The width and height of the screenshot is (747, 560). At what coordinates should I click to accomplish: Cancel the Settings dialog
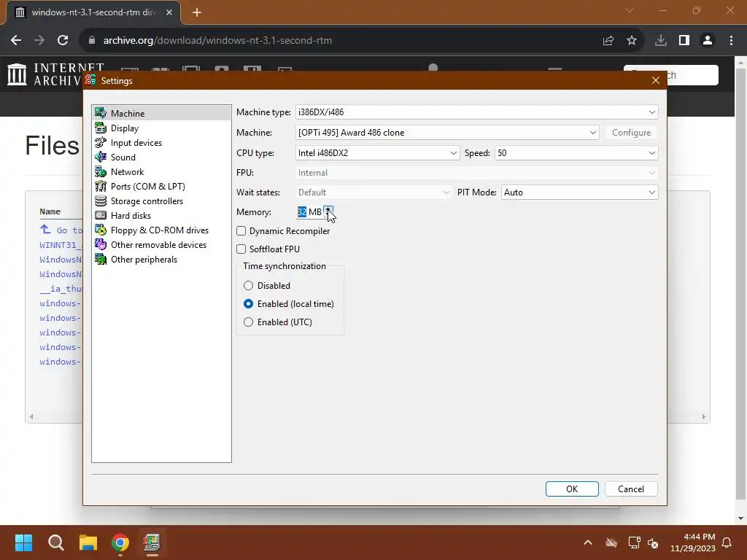tap(631, 489)
